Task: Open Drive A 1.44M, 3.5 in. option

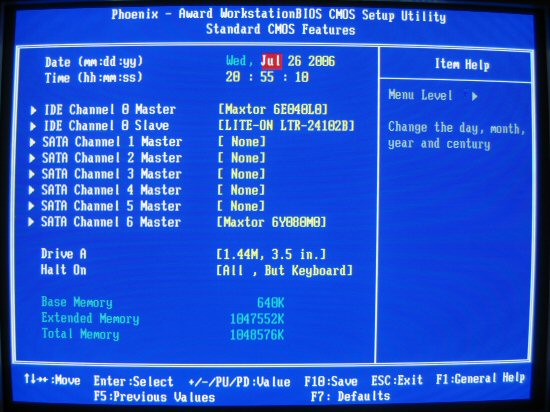Action: tap(271, 255)
